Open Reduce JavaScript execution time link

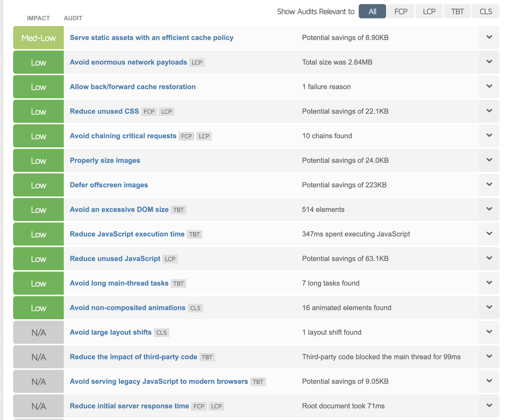(127, 234)
